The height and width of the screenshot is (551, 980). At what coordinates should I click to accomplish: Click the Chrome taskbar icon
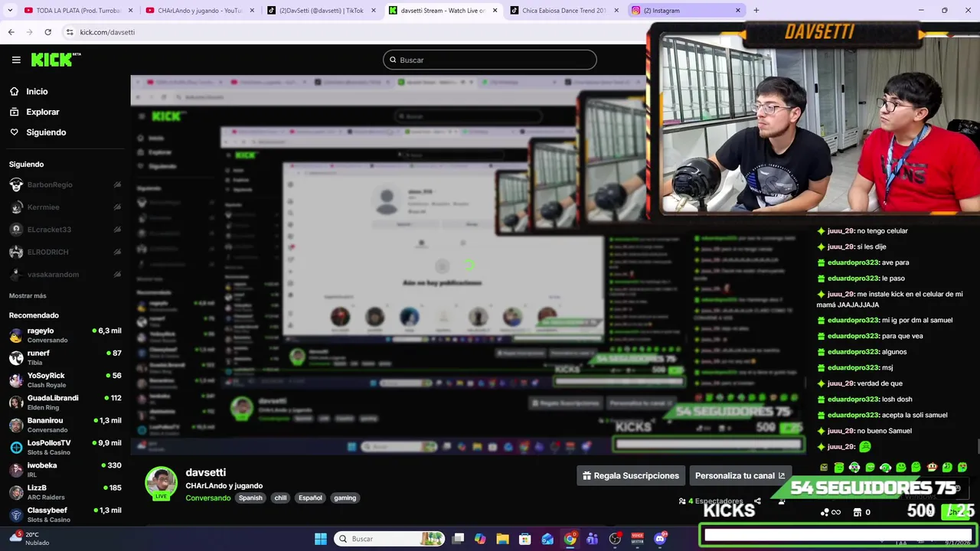[x=570, y=539]
